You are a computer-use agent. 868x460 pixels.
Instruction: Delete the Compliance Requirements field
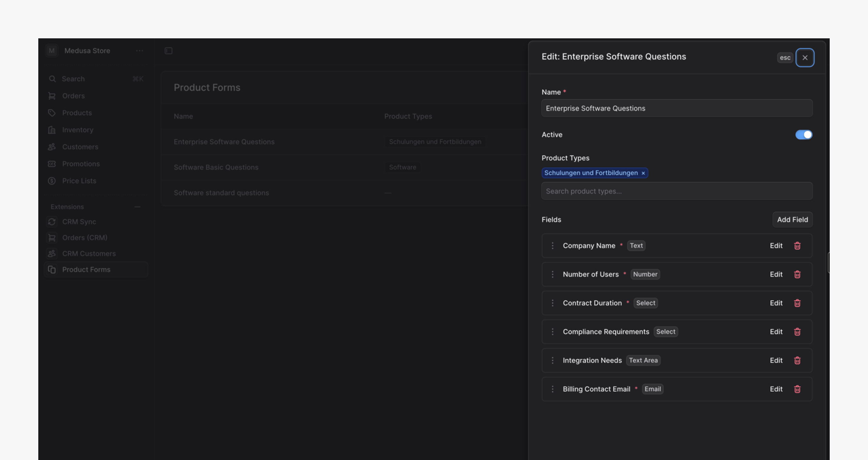[797, 332]
